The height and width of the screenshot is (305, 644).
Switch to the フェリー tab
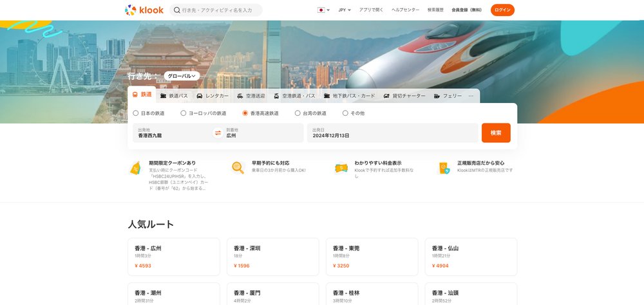coord(448,96)
